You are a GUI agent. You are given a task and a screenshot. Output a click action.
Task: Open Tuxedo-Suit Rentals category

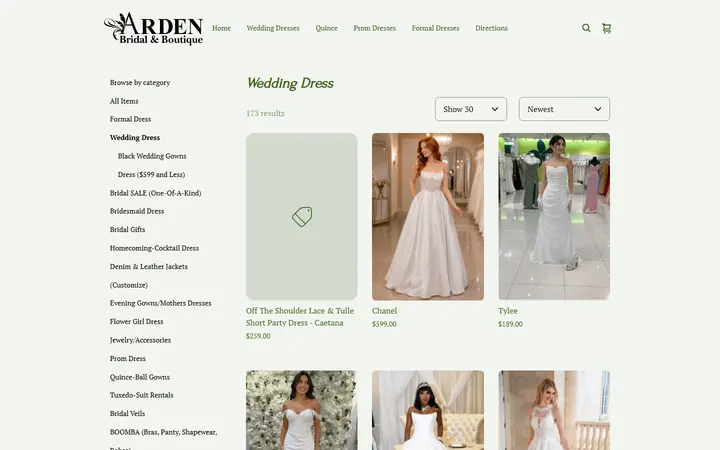tap(141, 395)
